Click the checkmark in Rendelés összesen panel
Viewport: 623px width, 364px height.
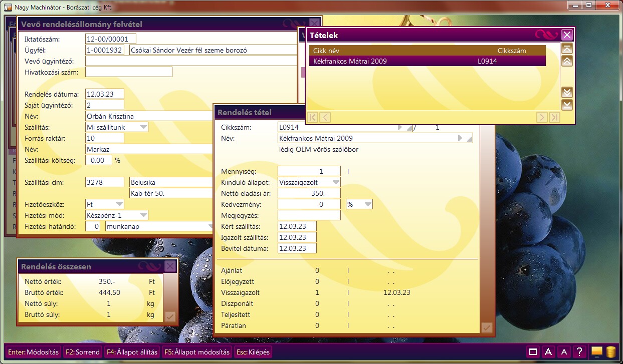pyautogui.click(x=169, y=316)
